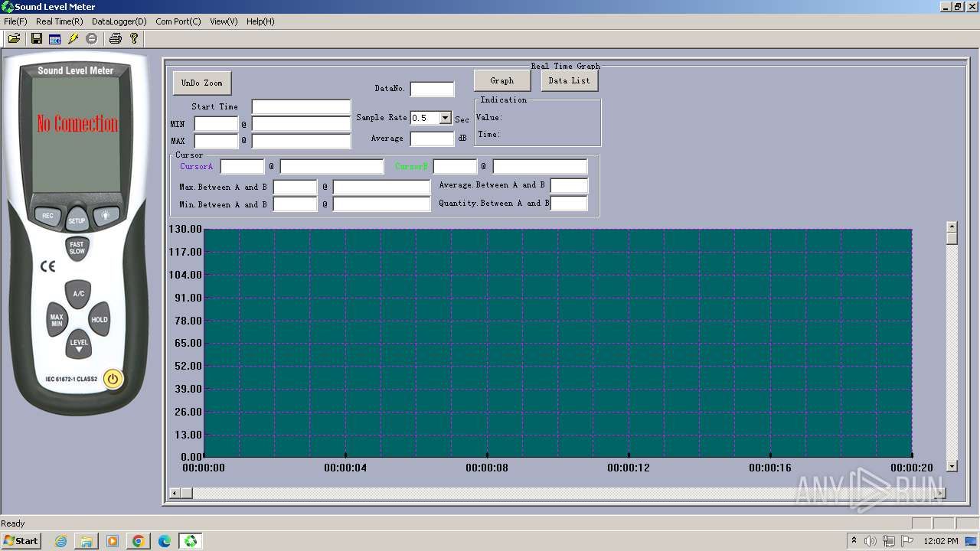Open the media player taskbar icon

(113, 541)
